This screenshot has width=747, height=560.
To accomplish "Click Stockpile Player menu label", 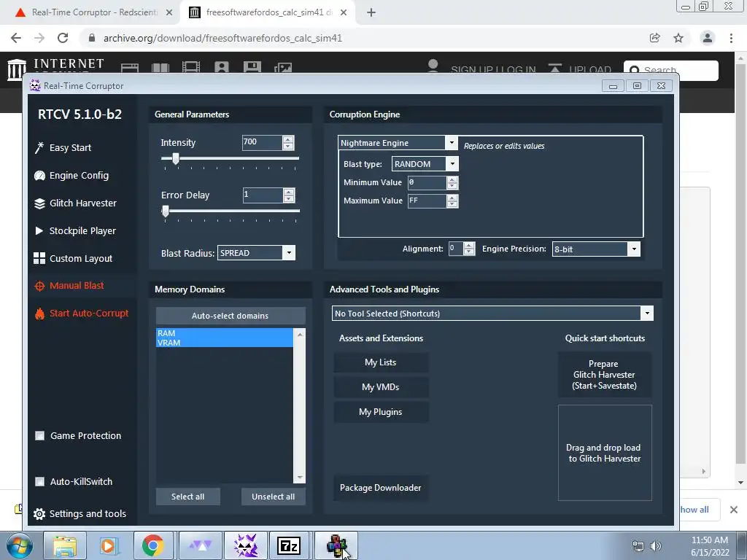I will tap(83, 231).
